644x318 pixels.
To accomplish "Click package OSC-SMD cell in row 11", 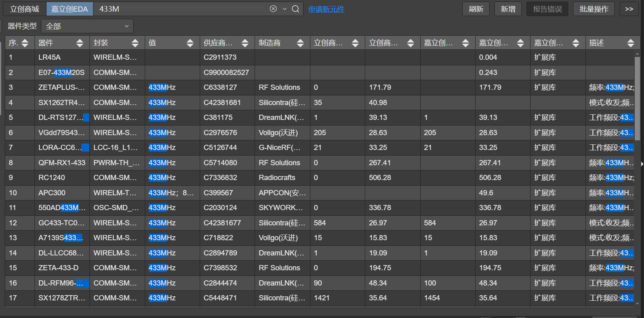I will click(117, 208).
